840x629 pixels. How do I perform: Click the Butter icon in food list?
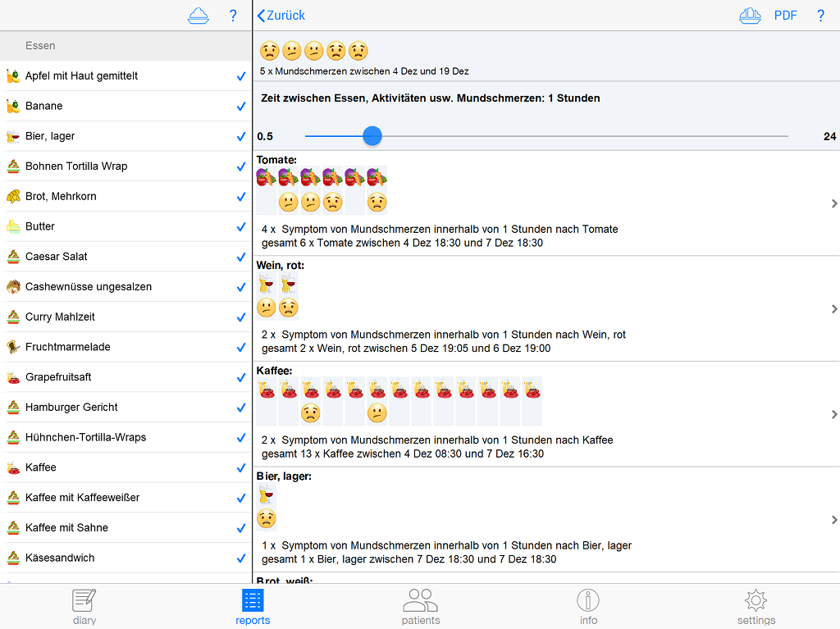pos(13,226)
